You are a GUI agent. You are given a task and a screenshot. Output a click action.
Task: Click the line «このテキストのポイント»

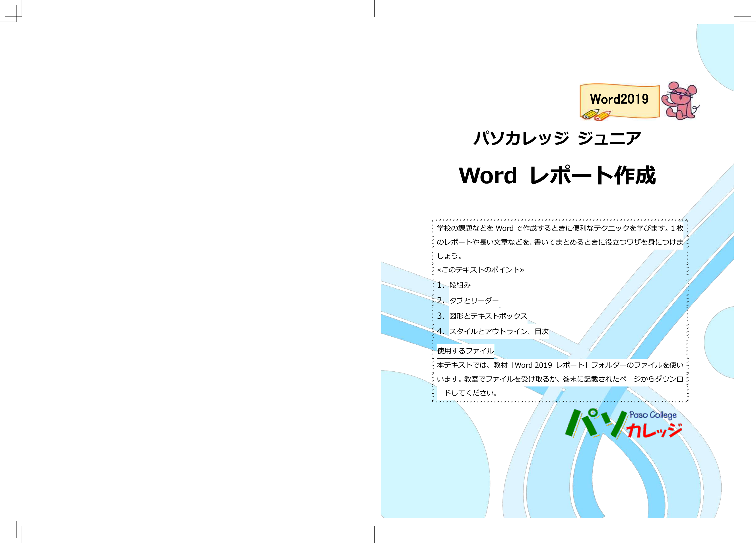pos(480,270)
